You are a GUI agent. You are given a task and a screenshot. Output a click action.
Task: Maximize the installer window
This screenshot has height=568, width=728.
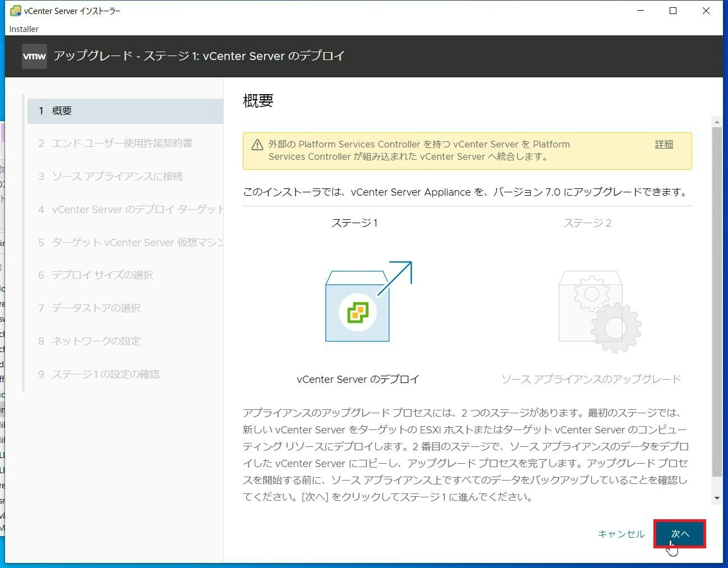[x=673, y=11]
